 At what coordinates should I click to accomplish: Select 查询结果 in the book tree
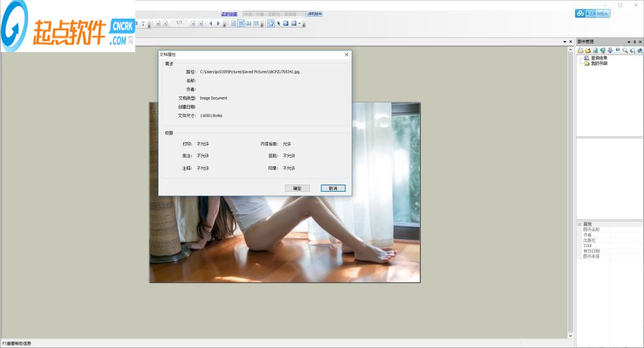[x=599, y=58]
